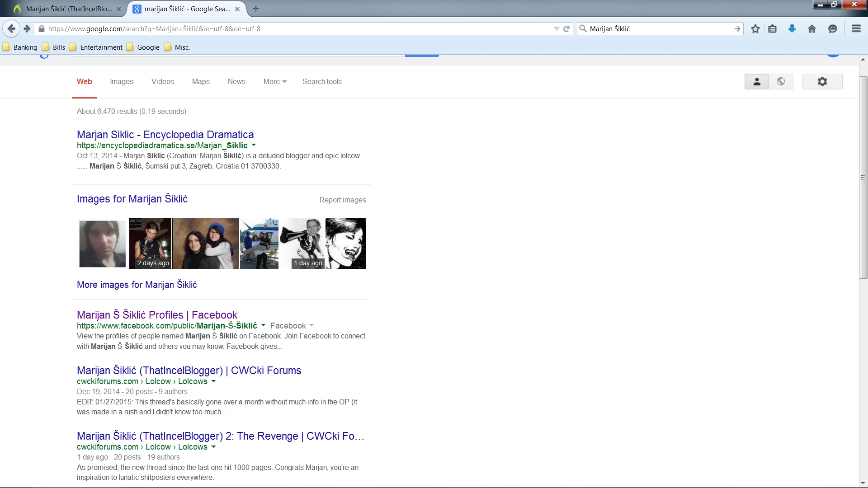Hide private results with globe icon
868x488 pixels.
781,81
